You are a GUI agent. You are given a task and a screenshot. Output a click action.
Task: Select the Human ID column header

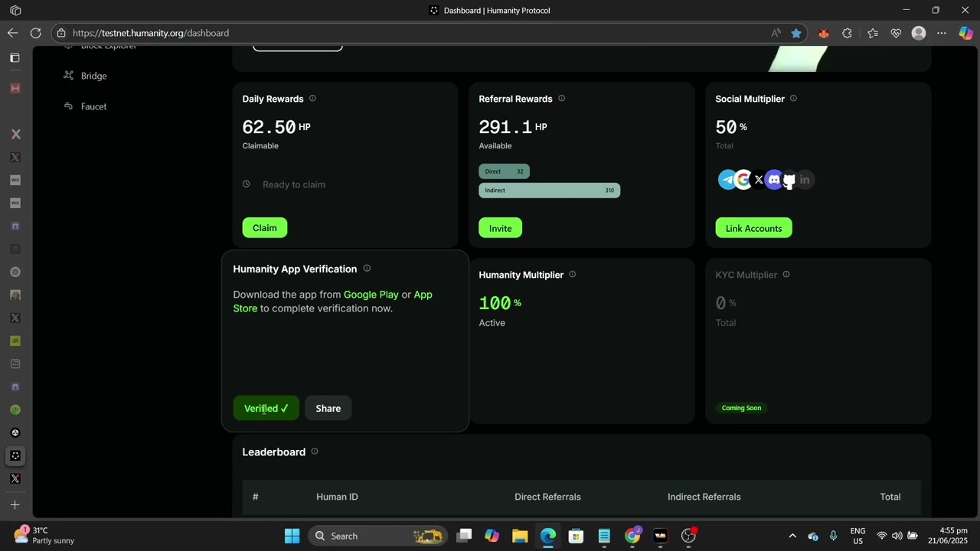[x=337, y=497]
